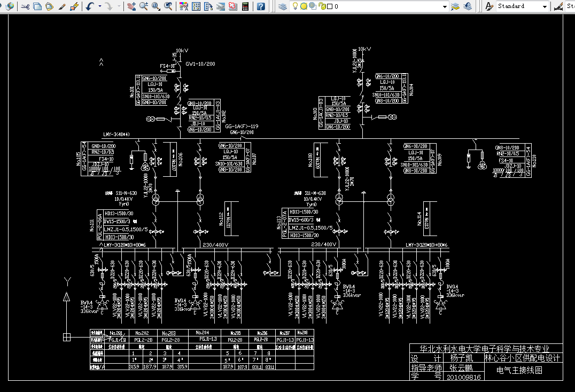Select the Match Properties brush icon

tap(62, 6)
